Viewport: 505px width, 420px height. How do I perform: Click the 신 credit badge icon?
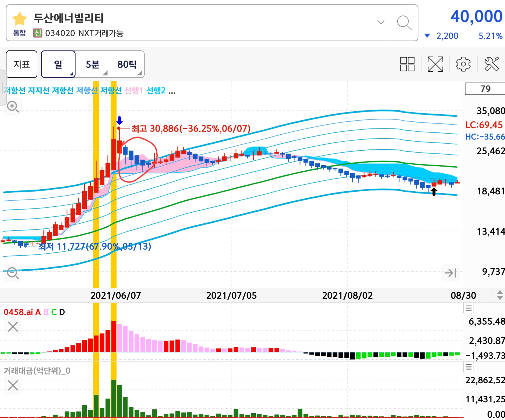tap(38, 33)
